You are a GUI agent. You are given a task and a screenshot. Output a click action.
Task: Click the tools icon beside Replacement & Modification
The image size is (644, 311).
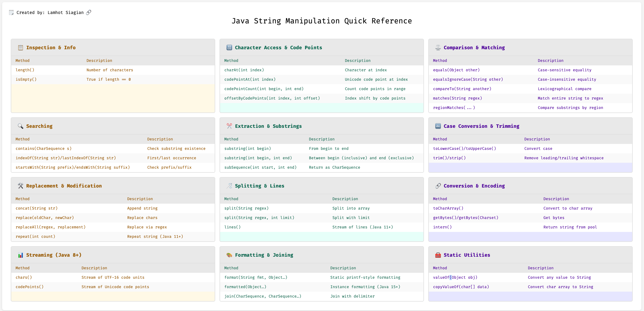[x=20, y=186]
